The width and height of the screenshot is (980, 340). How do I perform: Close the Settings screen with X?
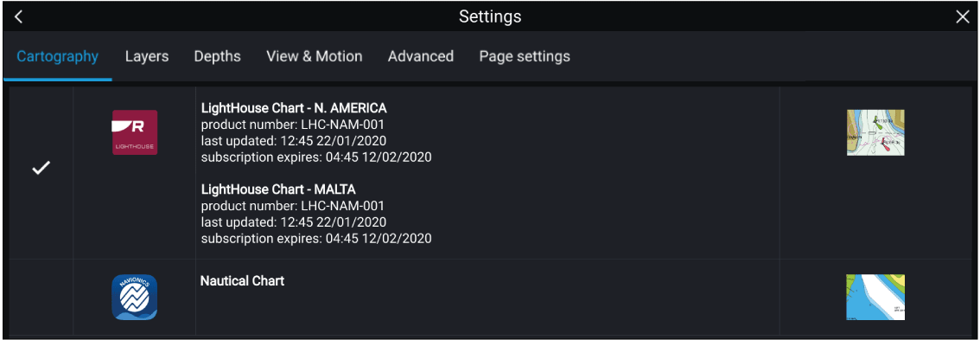963,17
